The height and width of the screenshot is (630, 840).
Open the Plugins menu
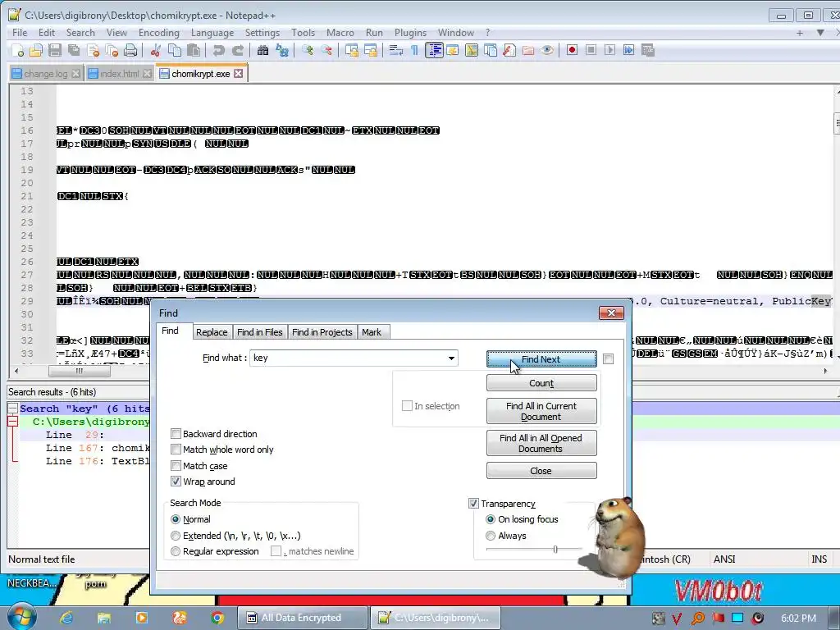410,33
